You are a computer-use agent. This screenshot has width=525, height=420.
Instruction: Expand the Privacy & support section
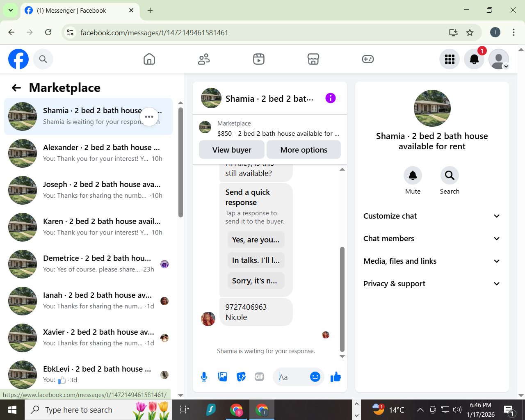(x=432, y=284)
